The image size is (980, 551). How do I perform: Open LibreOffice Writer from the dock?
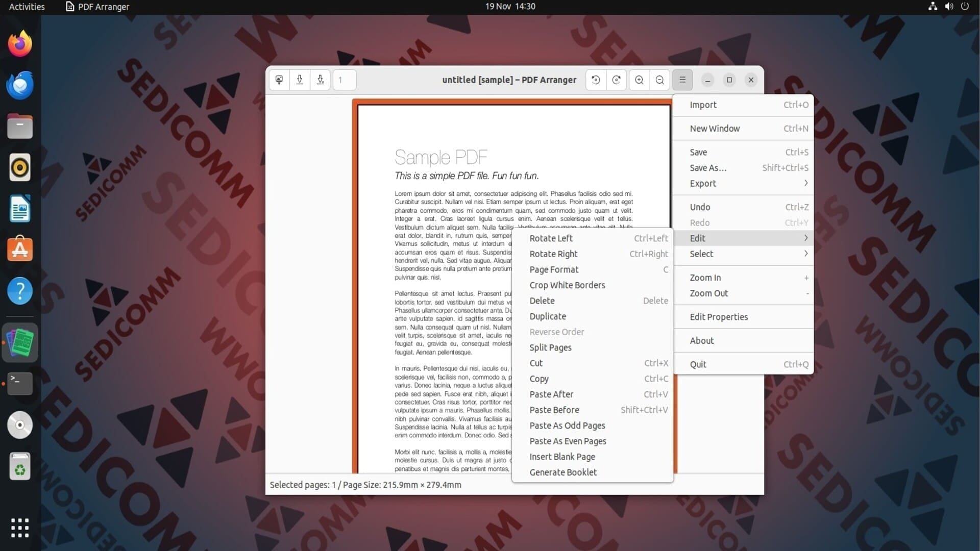[20, 209]
